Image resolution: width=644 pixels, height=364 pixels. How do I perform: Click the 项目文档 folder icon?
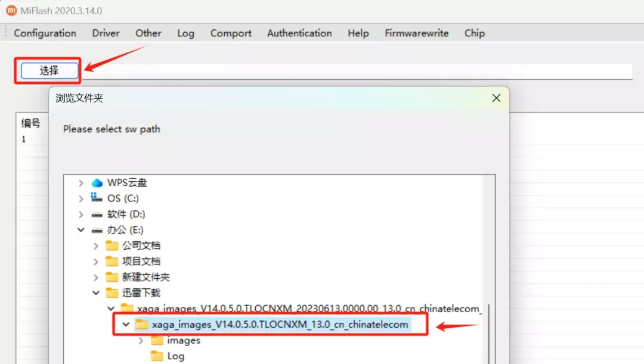(112, 261)
